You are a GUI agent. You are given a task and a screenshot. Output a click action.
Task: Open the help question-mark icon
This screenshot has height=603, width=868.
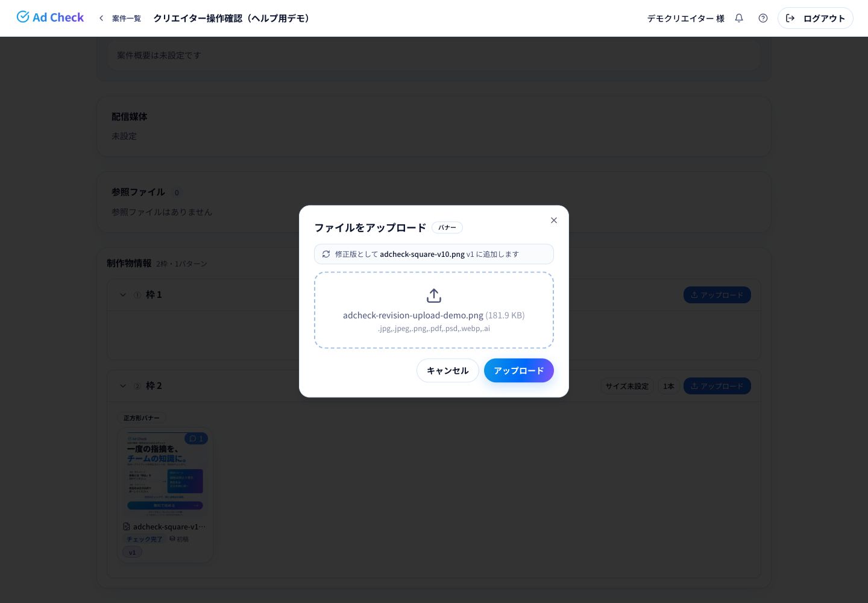click(x=763, y=18)
